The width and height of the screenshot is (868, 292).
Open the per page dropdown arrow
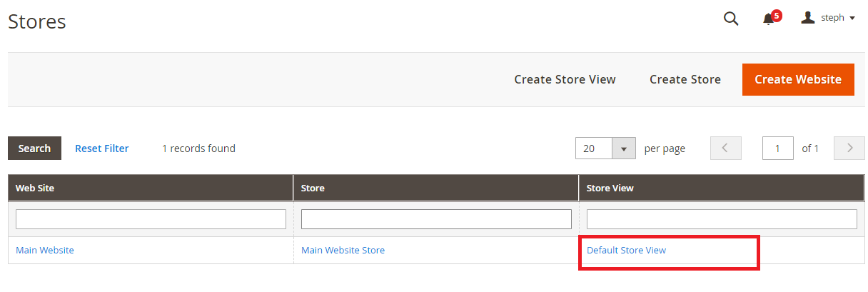point(624,148)
